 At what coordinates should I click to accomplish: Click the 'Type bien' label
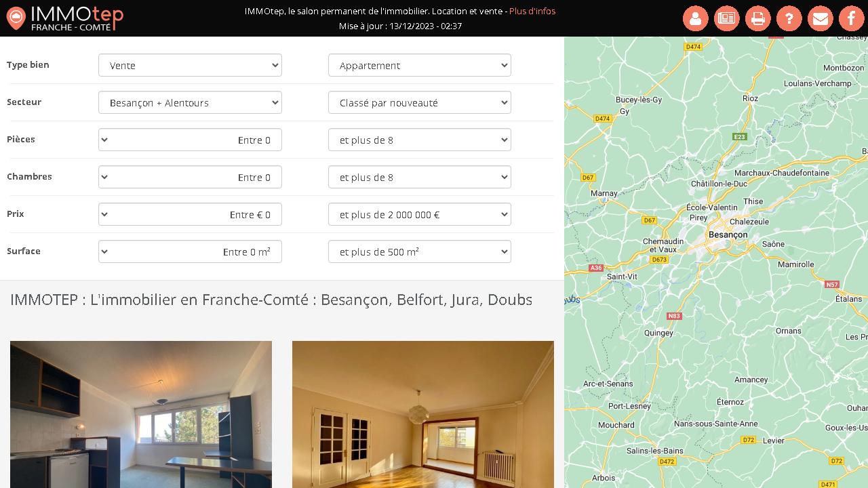click(x=28, y=65)
